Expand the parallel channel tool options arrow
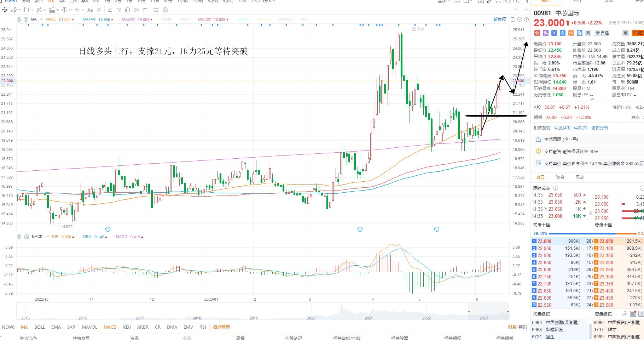Image resolution: width=644 pixels, height=340 pixels. (x=58, y=10)
